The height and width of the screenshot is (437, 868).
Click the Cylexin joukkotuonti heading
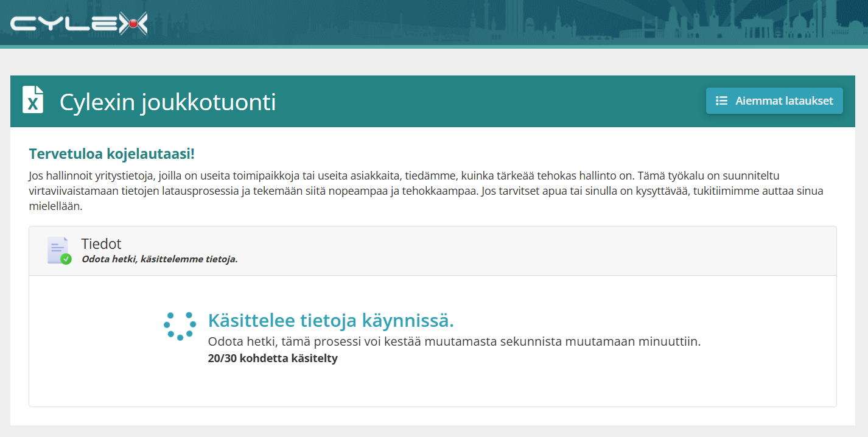[167, 102]
